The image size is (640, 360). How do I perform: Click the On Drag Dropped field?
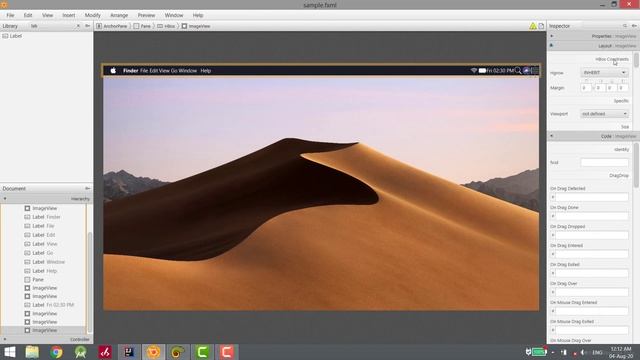592,235
